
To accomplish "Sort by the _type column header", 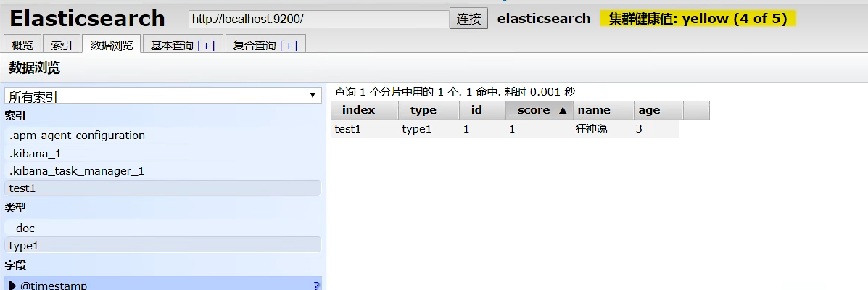I will (x=429, y=110).
